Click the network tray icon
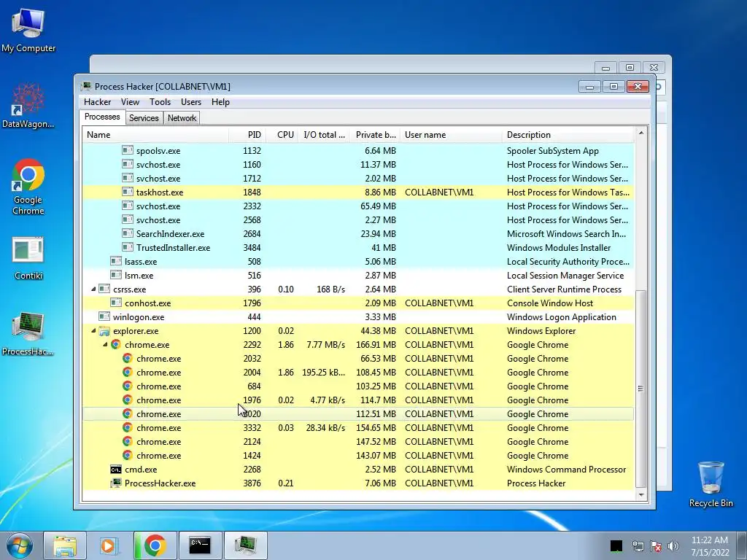 coord(638,546)
